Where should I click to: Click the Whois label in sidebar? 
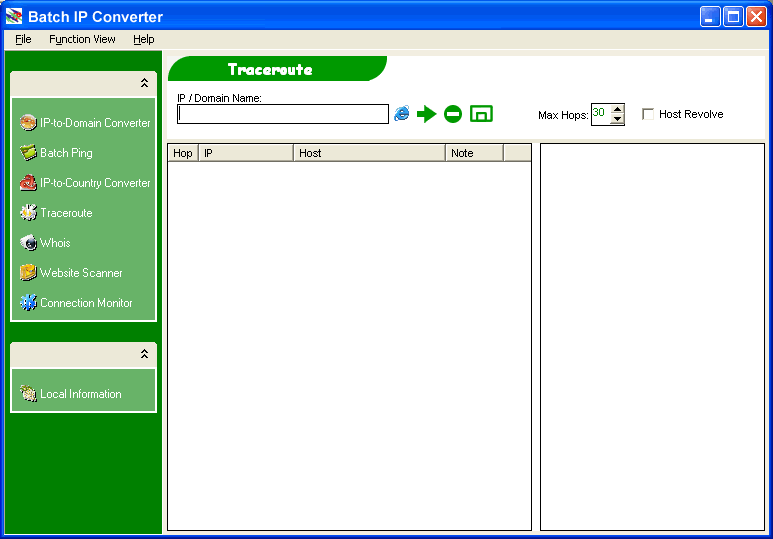tap(55, 243)
